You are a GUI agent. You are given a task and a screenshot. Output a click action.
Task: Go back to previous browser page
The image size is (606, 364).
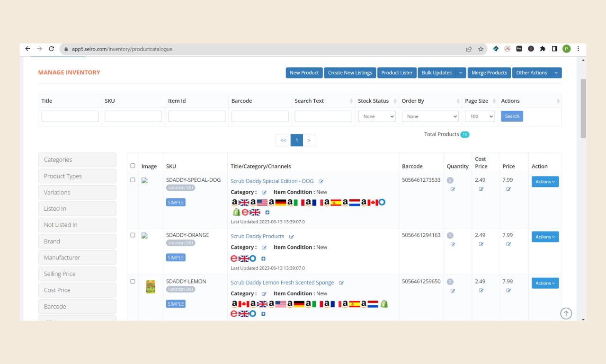click(x=27, y=49)
